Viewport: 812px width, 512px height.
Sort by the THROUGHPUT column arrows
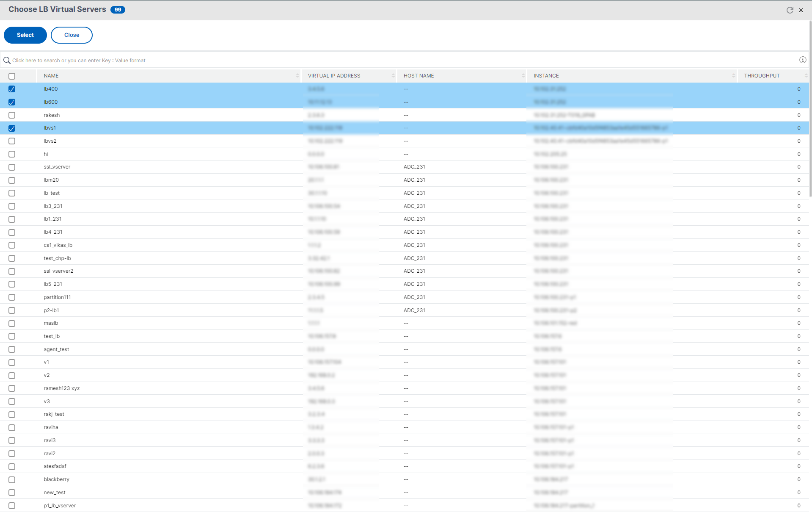pos(806,76)
